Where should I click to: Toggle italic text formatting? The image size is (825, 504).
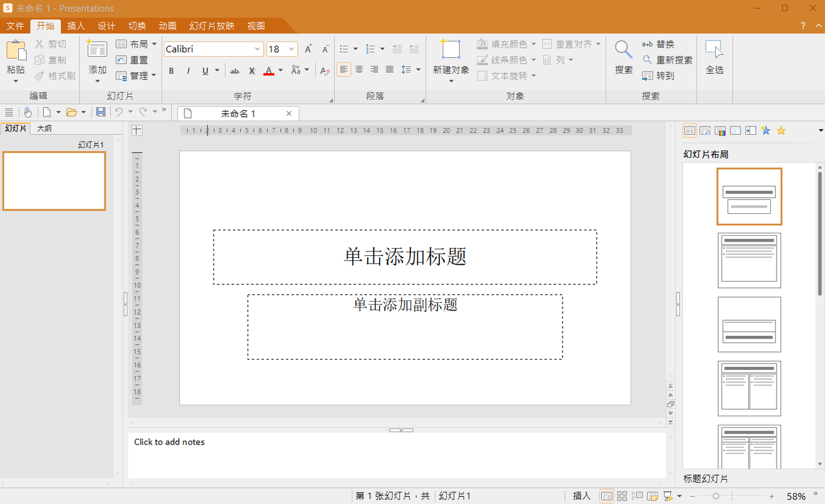pos(188,71)
